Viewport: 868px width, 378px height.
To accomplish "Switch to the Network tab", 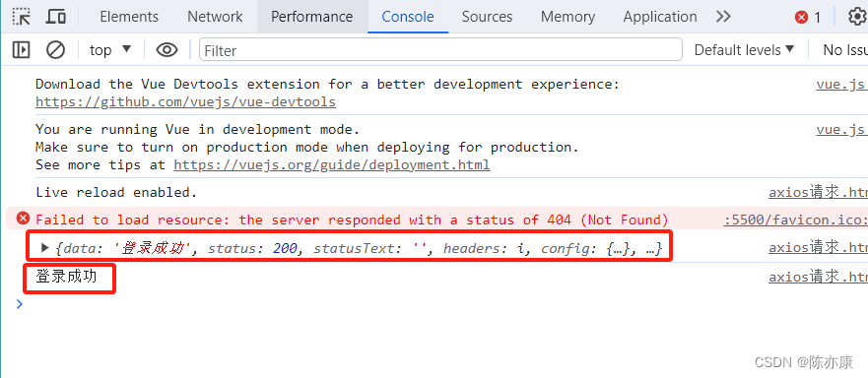I will tap(215, 17).
